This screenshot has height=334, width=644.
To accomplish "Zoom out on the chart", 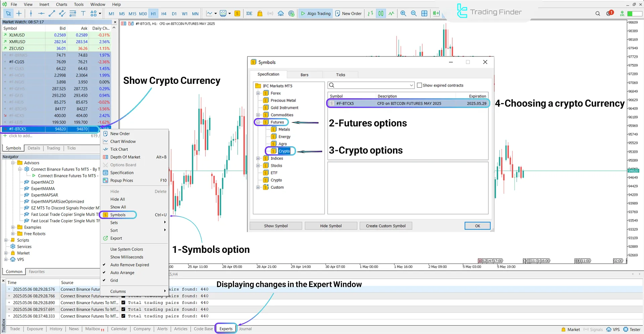I will (x=413, y=14).
